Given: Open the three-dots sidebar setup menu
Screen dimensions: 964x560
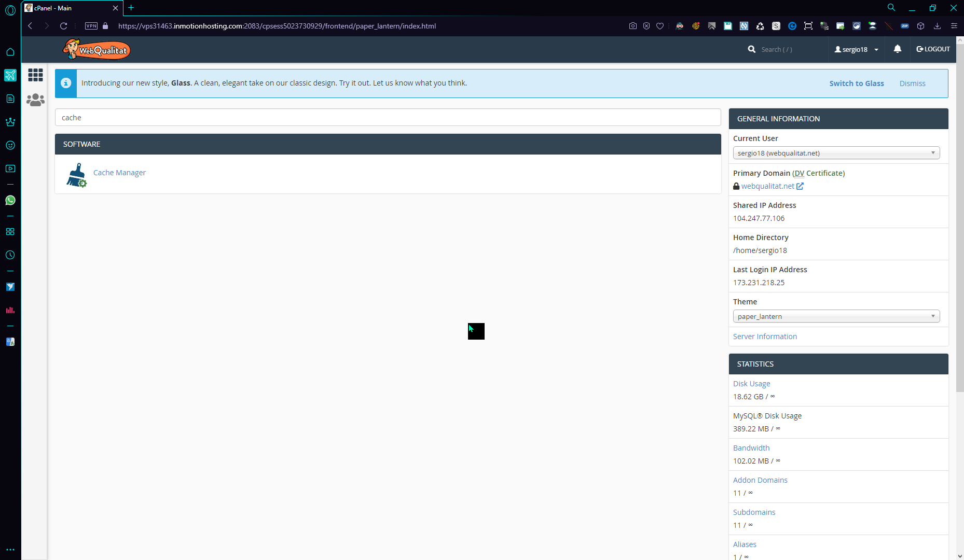Looking at the screenshot, I should [x=10, y=550].
